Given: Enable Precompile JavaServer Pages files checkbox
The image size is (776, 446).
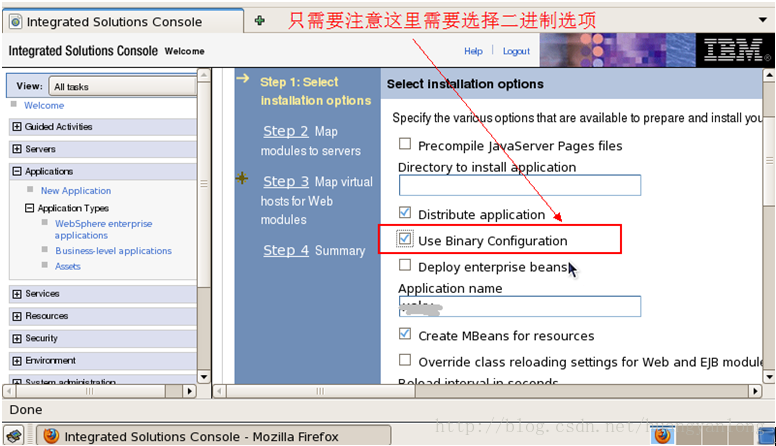Looking at the screenshot, I should 405,144.
